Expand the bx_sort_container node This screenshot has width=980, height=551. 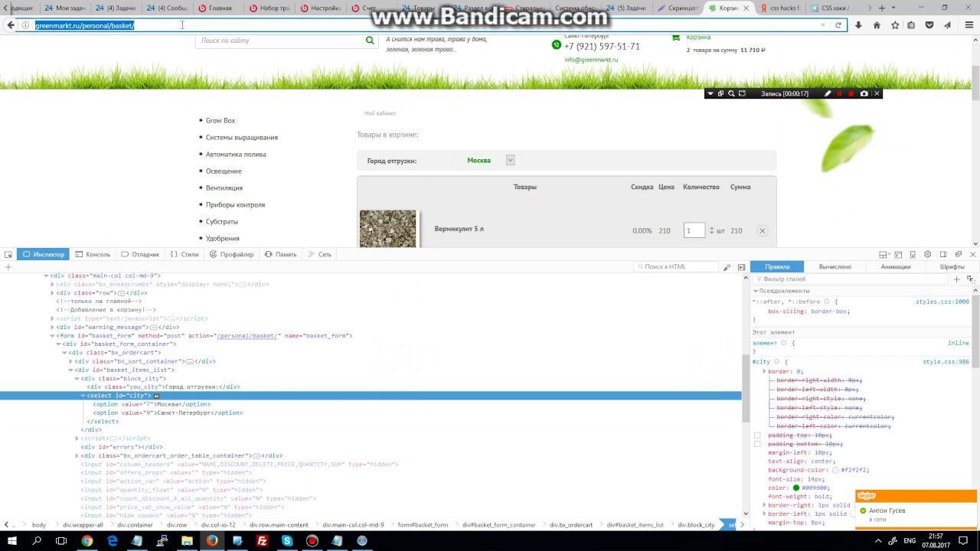coord(71,361)
